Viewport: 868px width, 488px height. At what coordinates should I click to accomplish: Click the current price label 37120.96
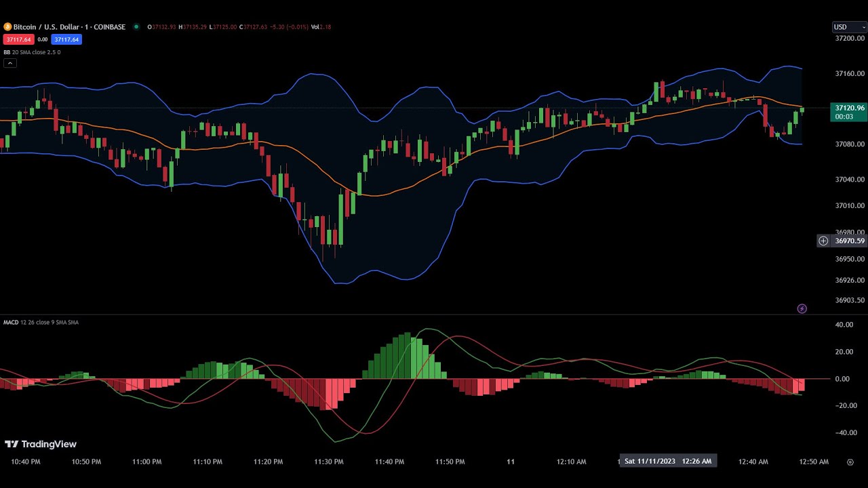849,108
